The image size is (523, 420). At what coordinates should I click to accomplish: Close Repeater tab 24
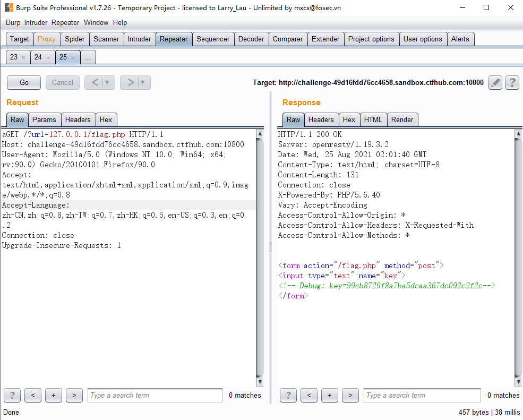tap(48, 57)
